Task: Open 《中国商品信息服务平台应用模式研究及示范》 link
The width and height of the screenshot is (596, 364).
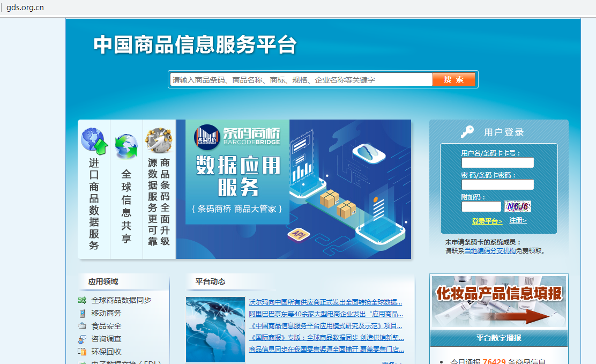Action: click(325, 326)
